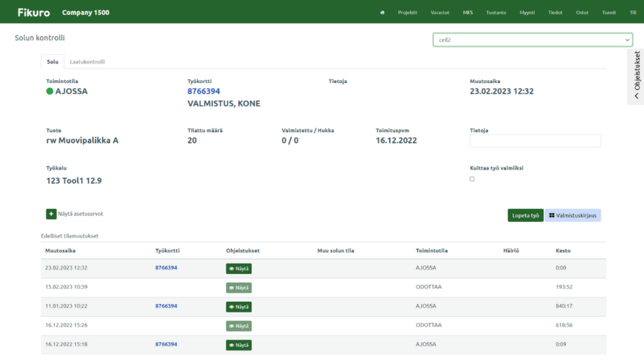Click the delivery date 16.12.2022
The width and height of the screenshot is (644, 362).
click(x=396, y=140)
